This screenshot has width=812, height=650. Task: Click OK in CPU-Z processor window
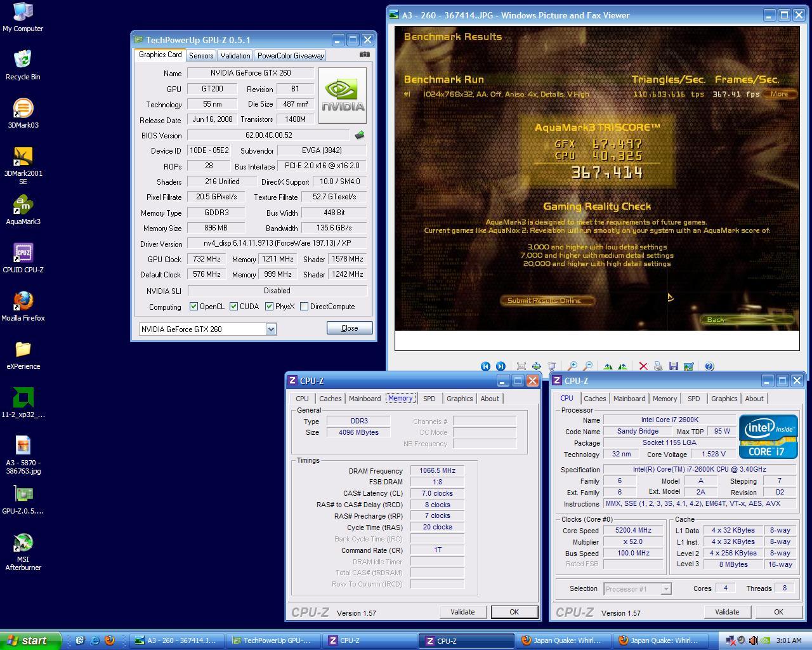[x=778, y=612]
